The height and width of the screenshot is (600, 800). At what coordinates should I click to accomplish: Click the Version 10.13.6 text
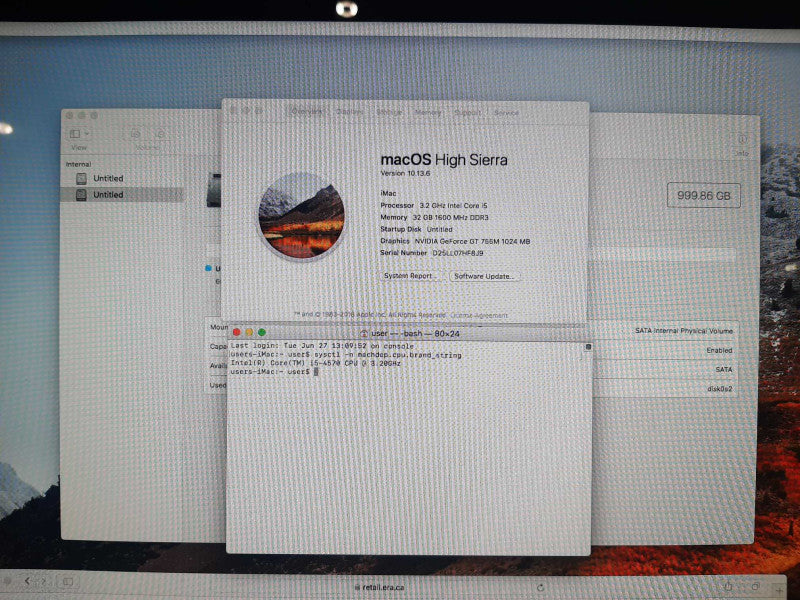pyautogui.click(x=405, y=173)
